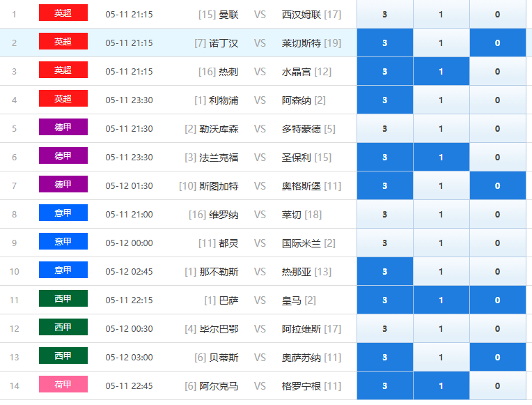Select loss (0) for 那不勒斯 vs 热那亚
Screen dimensions: 532x405
tap(498, 271)
